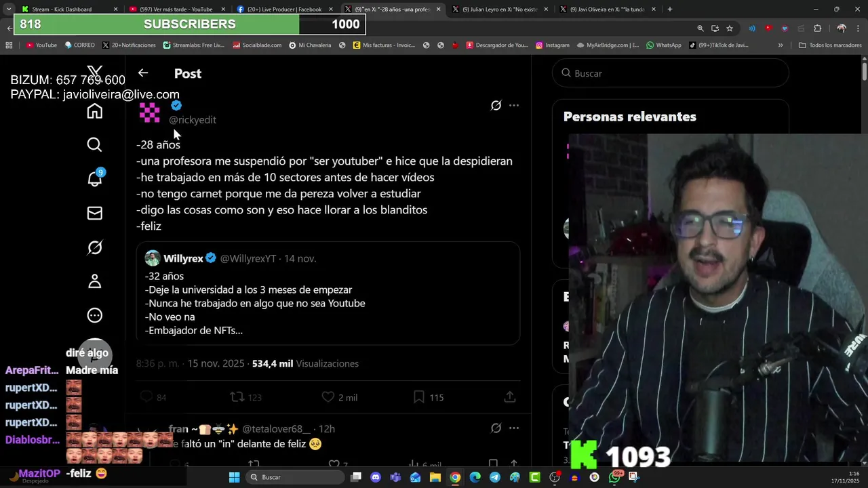Screen dimensions: 868x488
Task: Open the tab search dropdown arrow
Action: pyautogui.click(x=8, y=9)
